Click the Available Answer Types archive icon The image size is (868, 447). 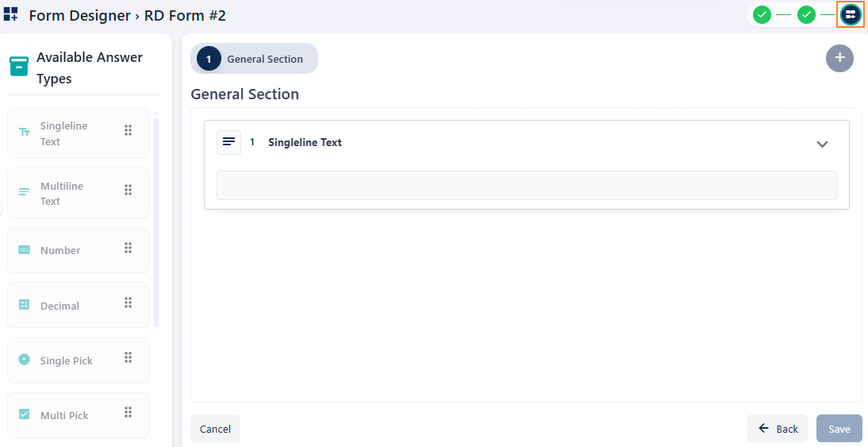pyautogui.click(x=19, y=66)
